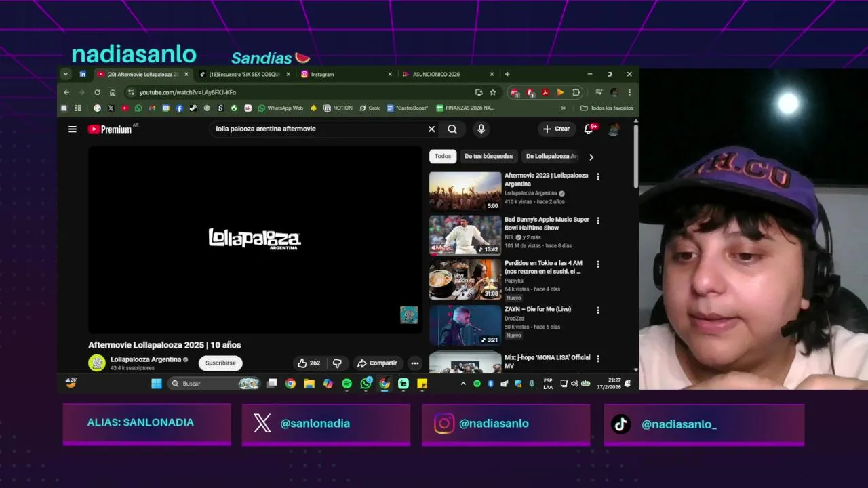The width and height of the screenshot is (868, 488).
Task: Open FINANZAS 2026 bookmark
Action: [x=465, y=108]
